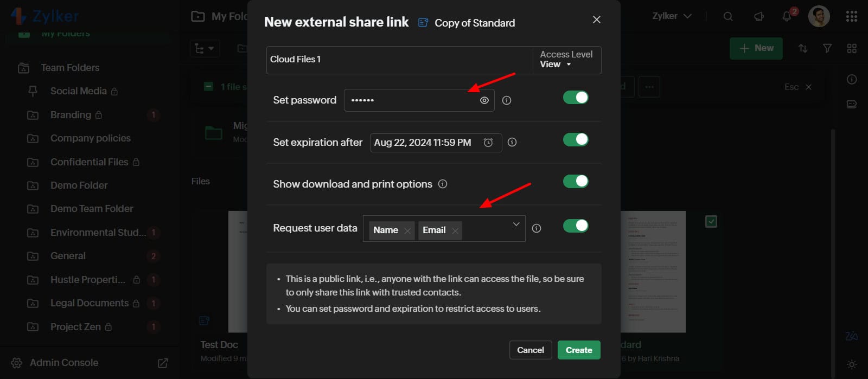Expand the Request user data field dropdown
Viewport: 868px width, 379px height.
tap(516, 224)
